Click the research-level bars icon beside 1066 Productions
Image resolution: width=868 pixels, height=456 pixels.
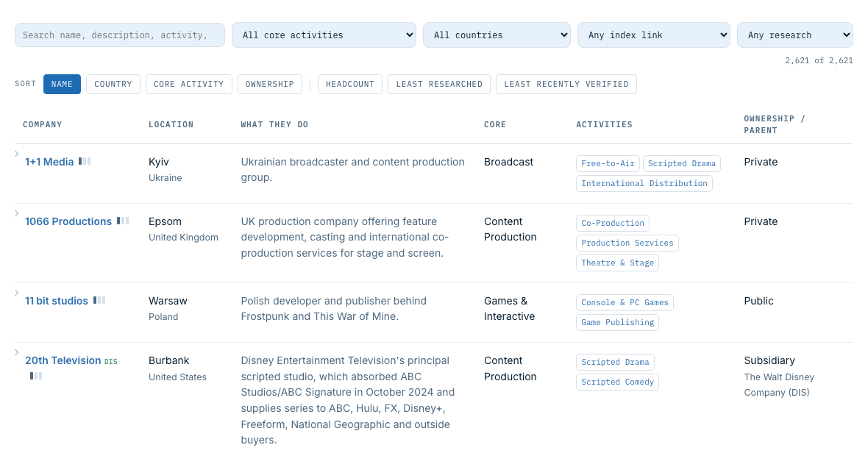(123, 221)
